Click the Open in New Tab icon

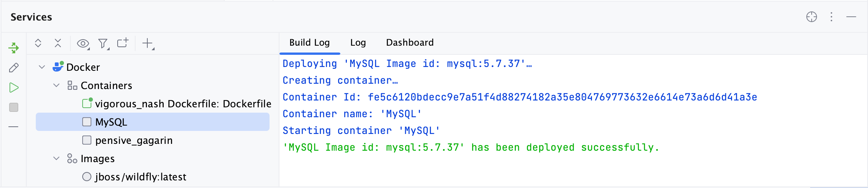click(x=123, y=43)
